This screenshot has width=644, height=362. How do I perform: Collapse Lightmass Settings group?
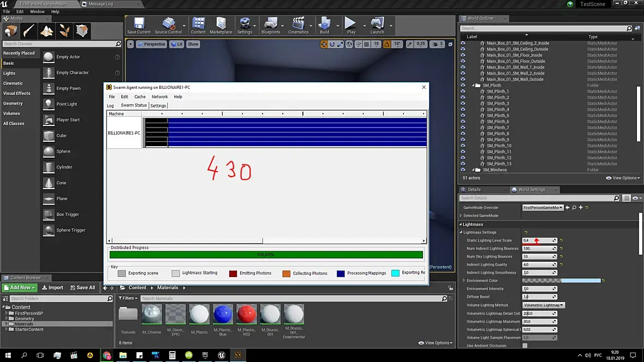point(461,233)
